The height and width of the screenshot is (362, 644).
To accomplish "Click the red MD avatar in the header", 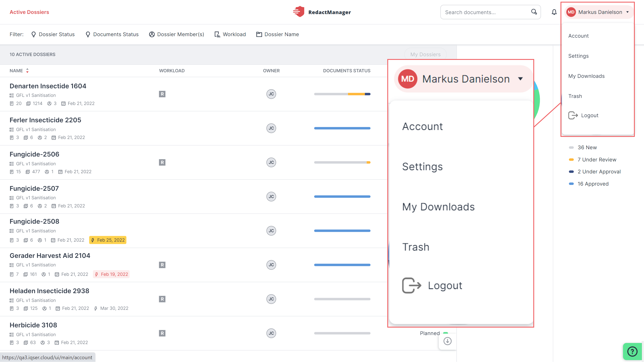I will point(571,12).
